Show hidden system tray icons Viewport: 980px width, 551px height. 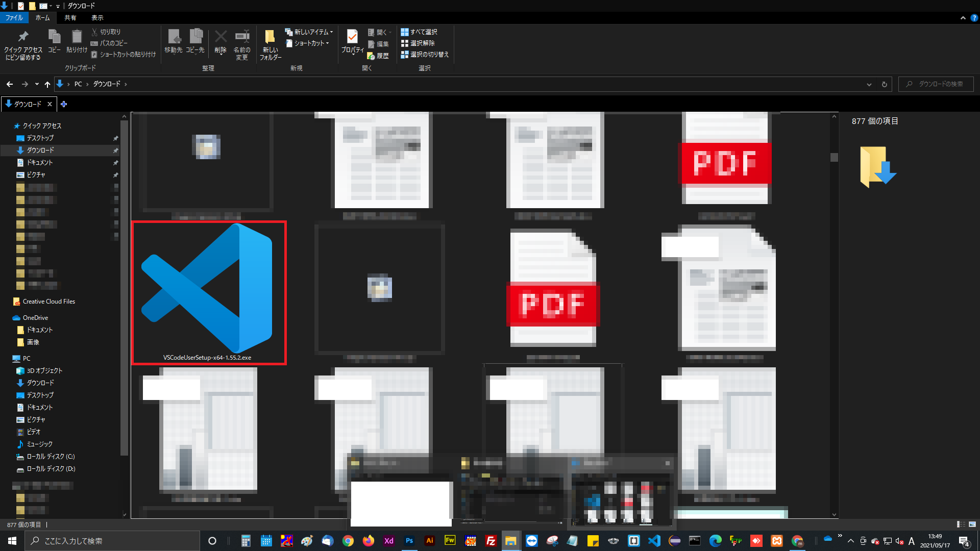point(850,541)
